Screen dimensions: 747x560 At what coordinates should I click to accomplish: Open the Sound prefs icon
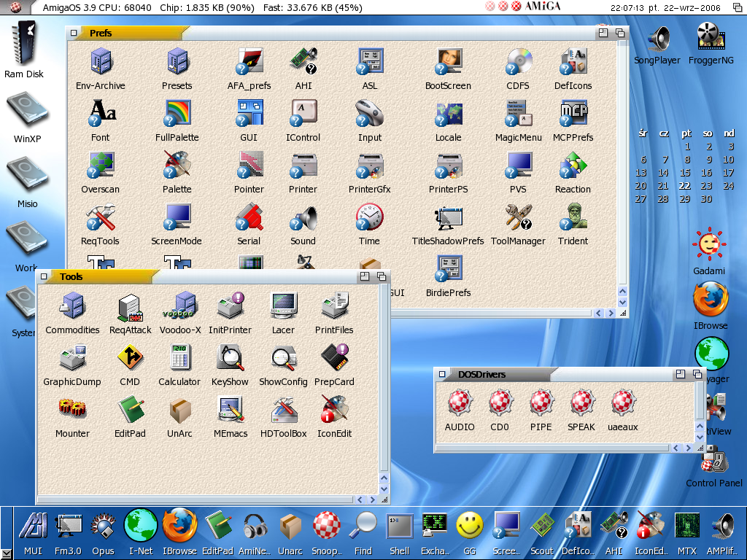(x=303, y=217)
